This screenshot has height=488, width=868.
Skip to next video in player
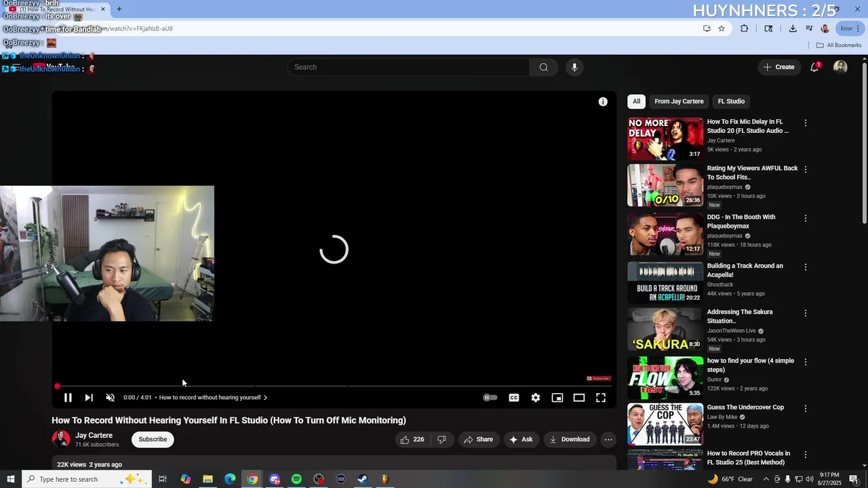(x=89, y=398)
